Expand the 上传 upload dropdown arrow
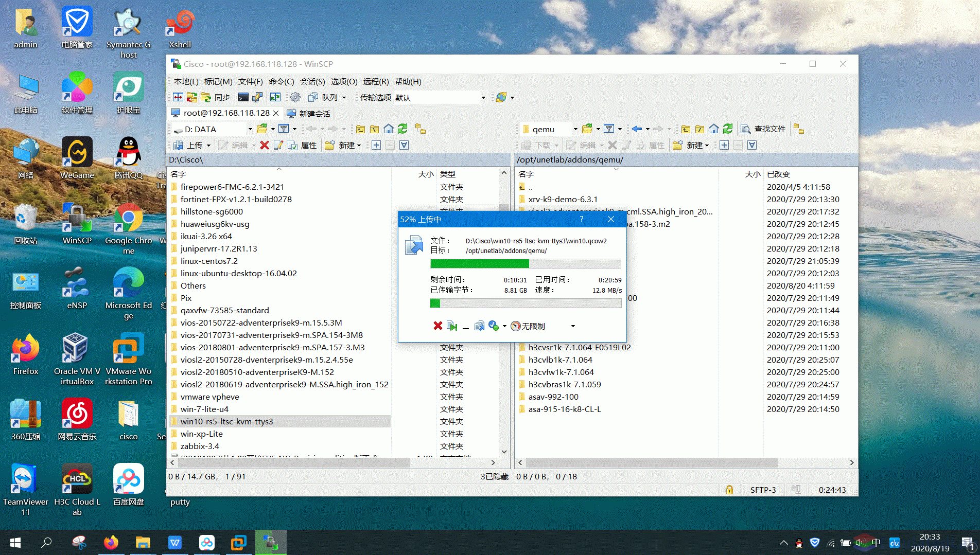Viewport: 980px width, 555px height. [x=208, y=146]
